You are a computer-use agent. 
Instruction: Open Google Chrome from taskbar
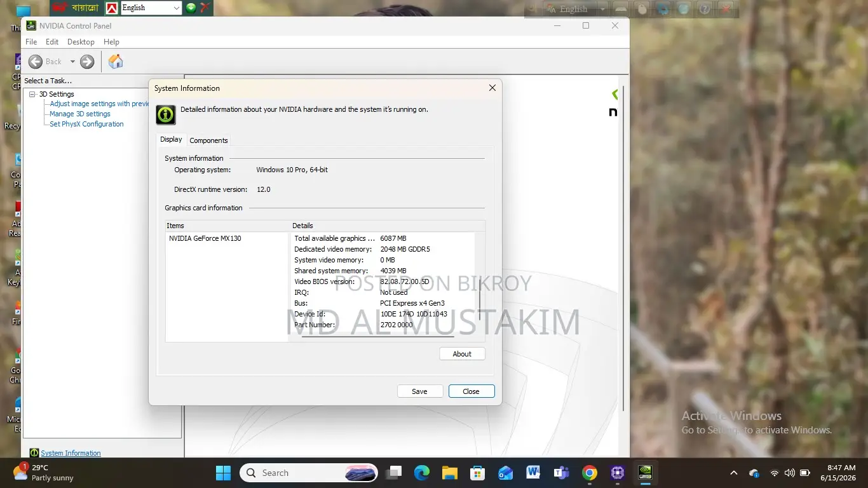[590, 473]
